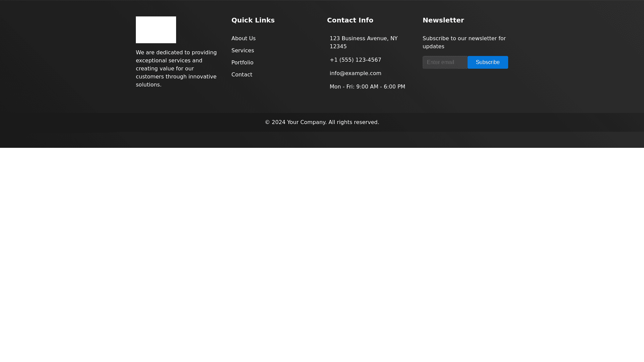
Task: Click the Contact Info heading
Action: [x=350, y=20]
